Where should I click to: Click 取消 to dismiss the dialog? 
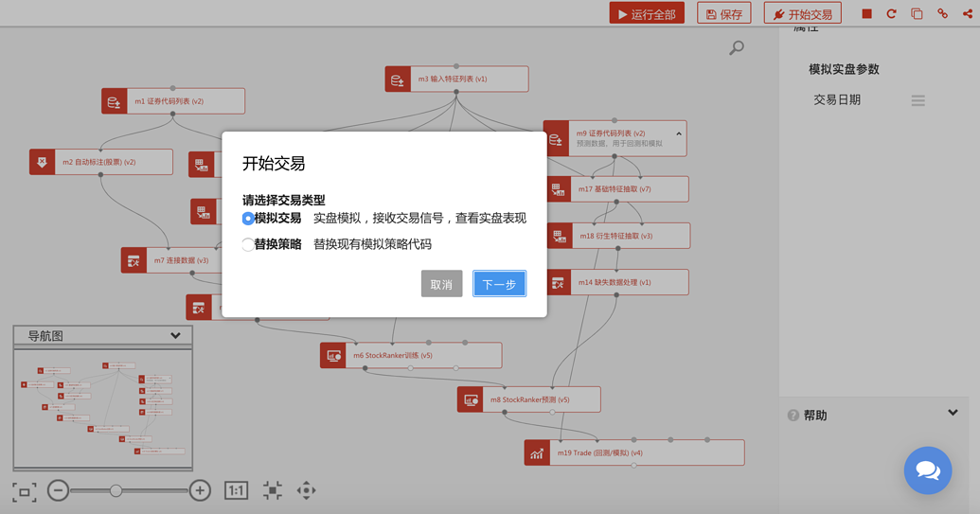(441, 284)
